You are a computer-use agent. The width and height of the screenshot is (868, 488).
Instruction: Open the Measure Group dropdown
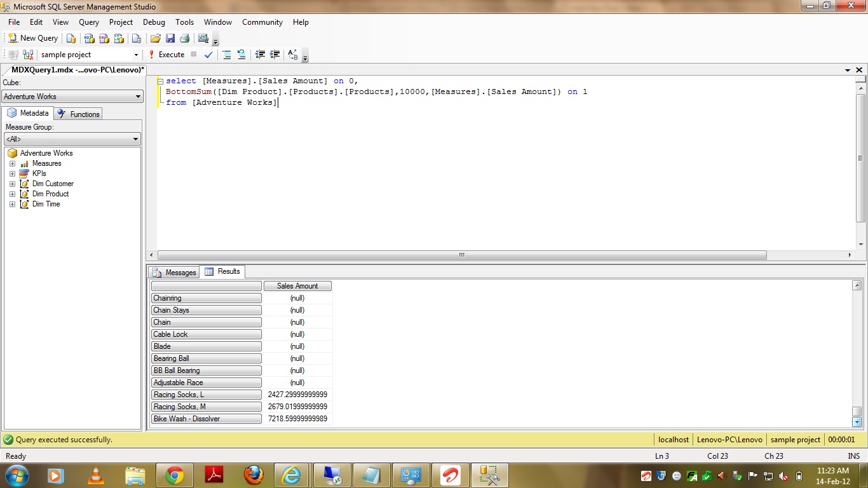(x=72, y=139)
